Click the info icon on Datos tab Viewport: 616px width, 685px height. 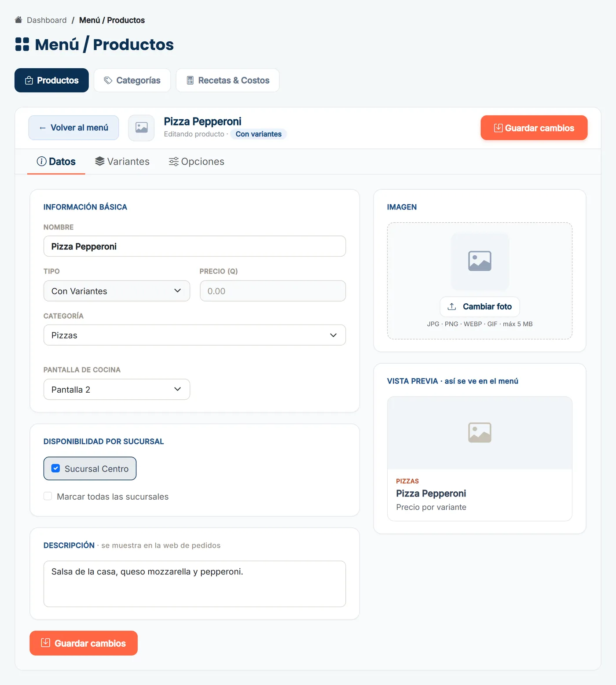click(x=41, y=161)
